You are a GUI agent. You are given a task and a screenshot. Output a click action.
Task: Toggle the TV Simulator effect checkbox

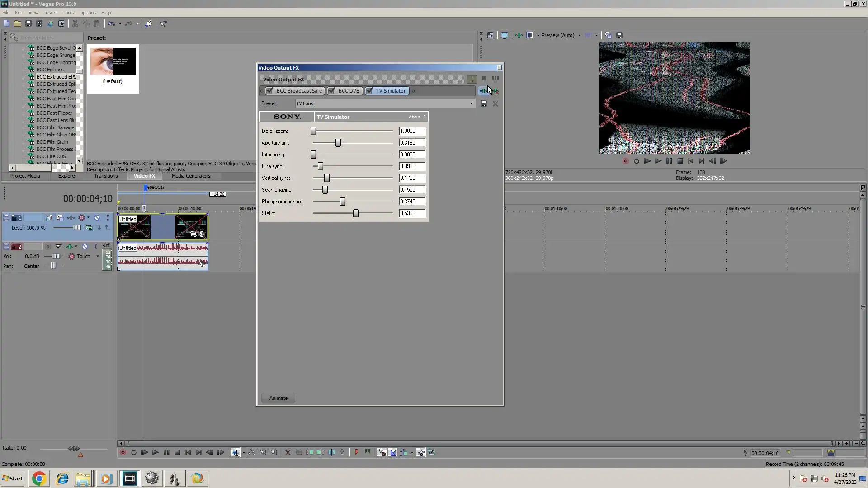(x=370, y=91)
